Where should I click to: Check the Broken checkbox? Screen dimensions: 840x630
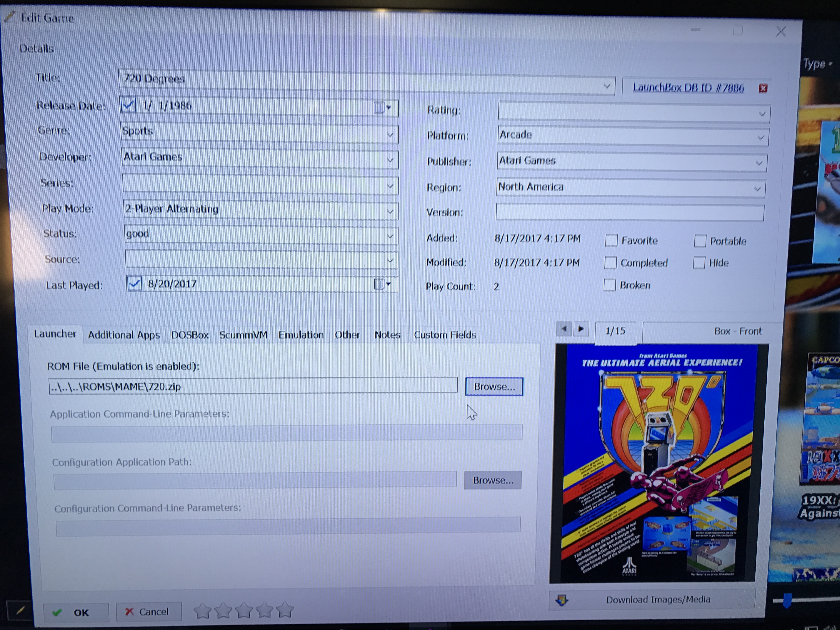click(610, 285)
